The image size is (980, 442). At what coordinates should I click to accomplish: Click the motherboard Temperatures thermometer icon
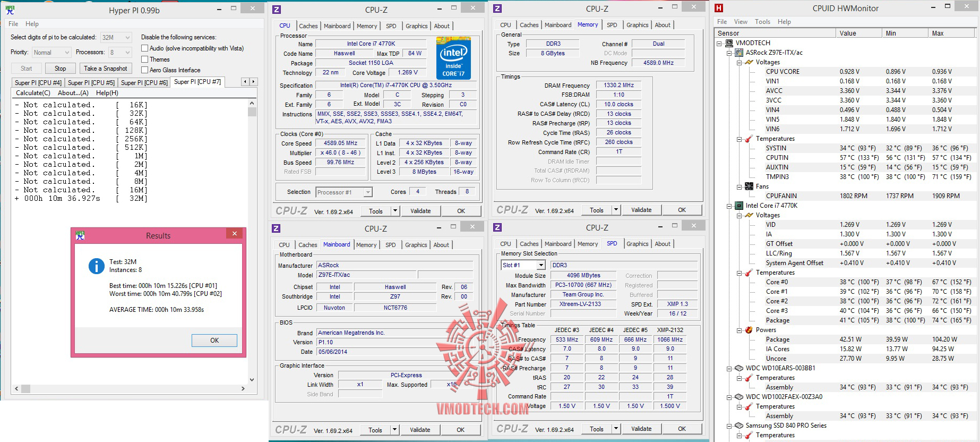tap(749, 139)
